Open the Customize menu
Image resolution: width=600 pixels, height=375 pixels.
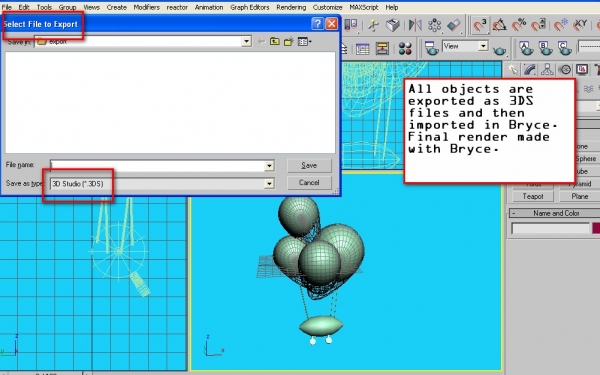pos(328,7)
